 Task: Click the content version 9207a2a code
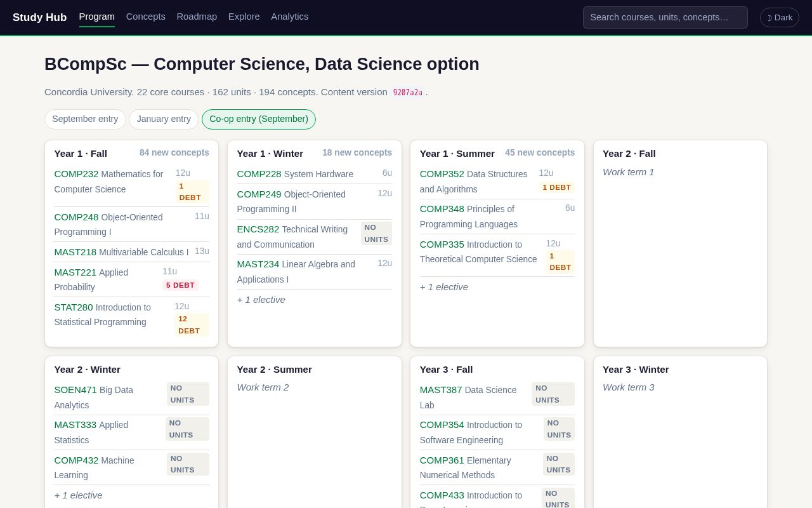click(x=407, y=92)
